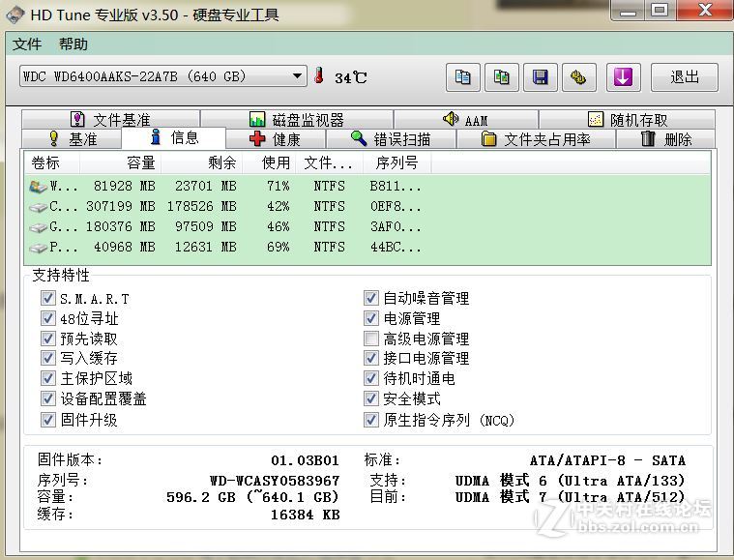Screen dimensions: 734x560
Task: Click the 34℃ temperature reading
Action: (351, 77)
